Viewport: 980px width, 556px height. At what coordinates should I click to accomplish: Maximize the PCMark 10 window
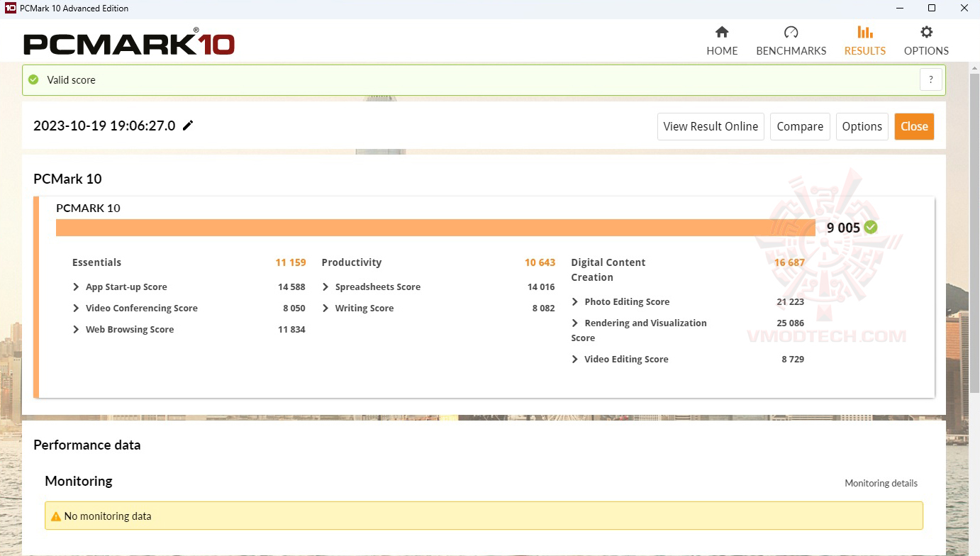[932, 9]
